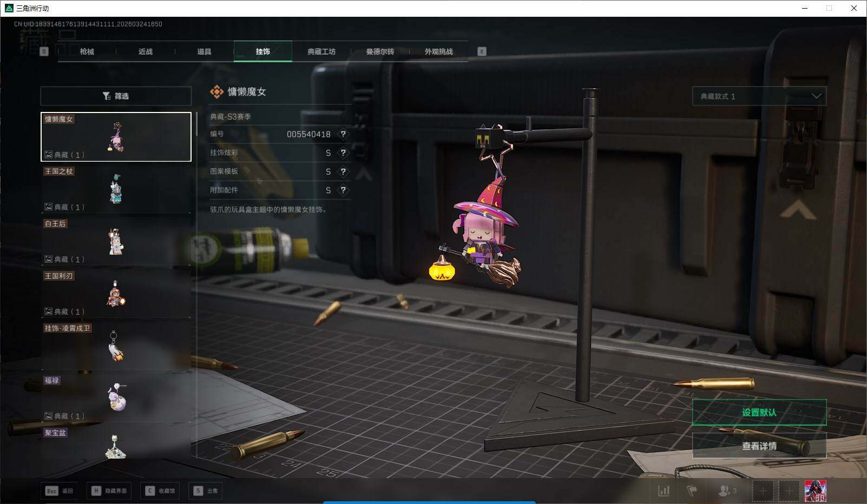Click the serial number 005540418
867x504 pixels.
(x=308, y=134)
